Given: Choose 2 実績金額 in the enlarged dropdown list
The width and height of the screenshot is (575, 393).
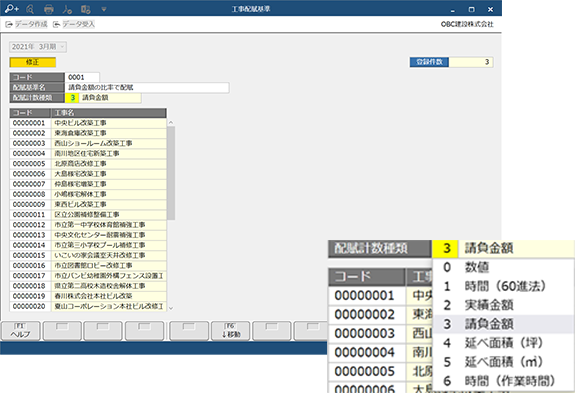Looking at the screenshot, I should pos(503,305).
